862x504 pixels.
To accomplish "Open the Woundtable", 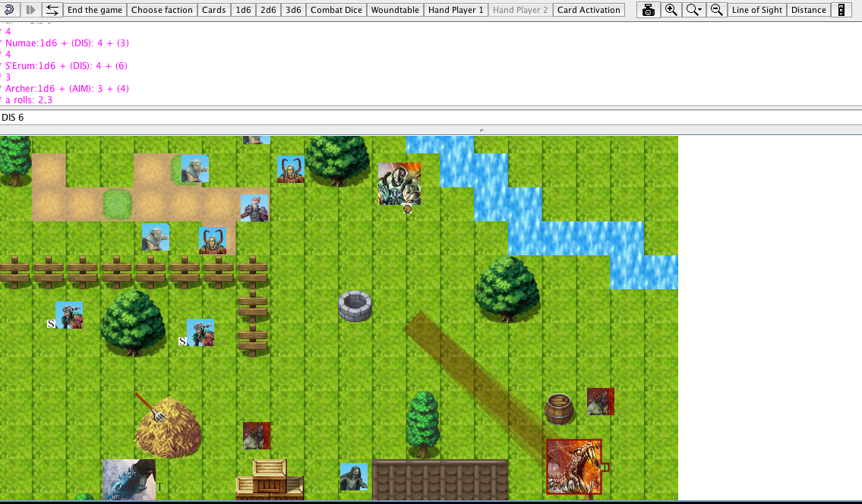I will 395,10.
